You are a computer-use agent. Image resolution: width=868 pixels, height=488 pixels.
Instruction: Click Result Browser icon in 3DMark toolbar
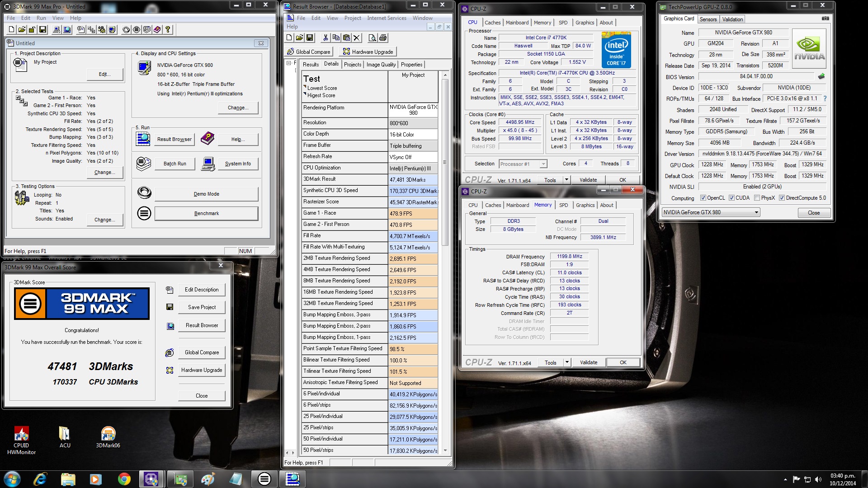[67, 30]
